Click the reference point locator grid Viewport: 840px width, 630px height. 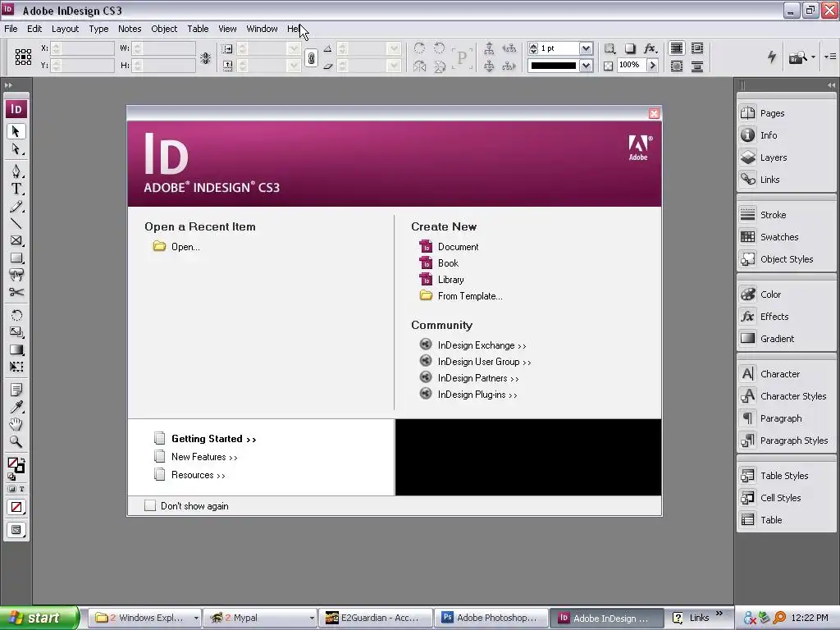23,57
